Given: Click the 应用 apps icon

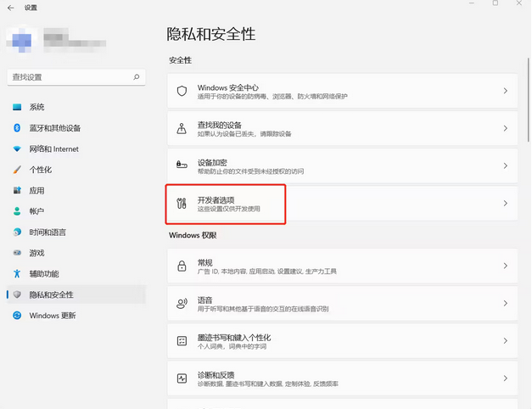Looking at the screenshot, I should coord(17,190).
